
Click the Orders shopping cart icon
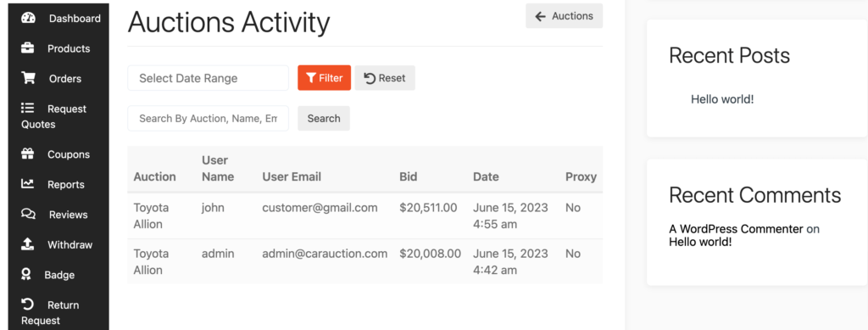pyautogui.click(x=28, y=78)
